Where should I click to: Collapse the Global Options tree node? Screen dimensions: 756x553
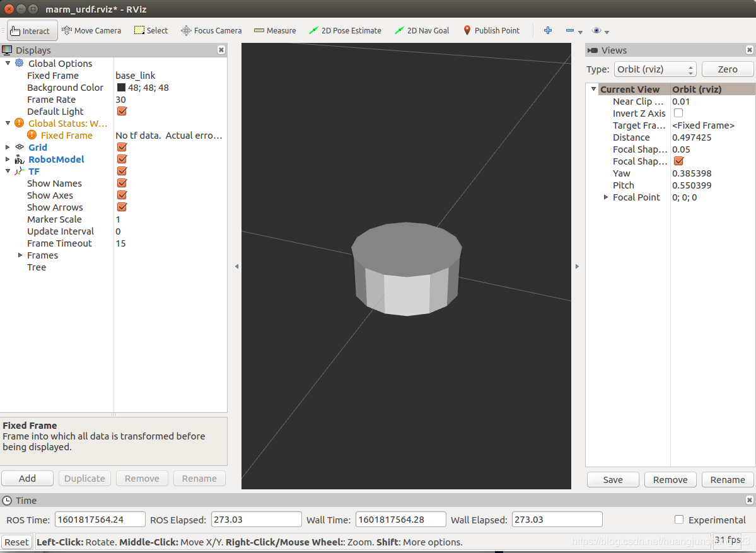click(8, 63)
